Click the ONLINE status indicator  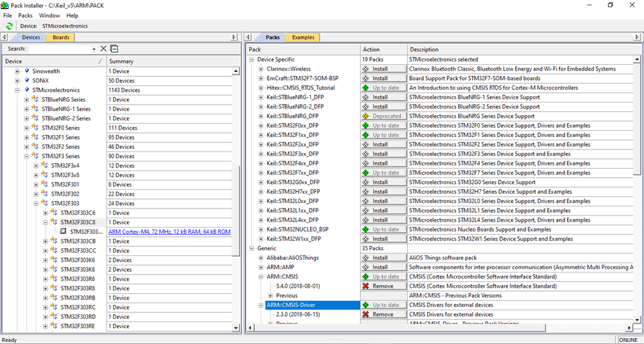pyautogui.click(x=628, y=340)
